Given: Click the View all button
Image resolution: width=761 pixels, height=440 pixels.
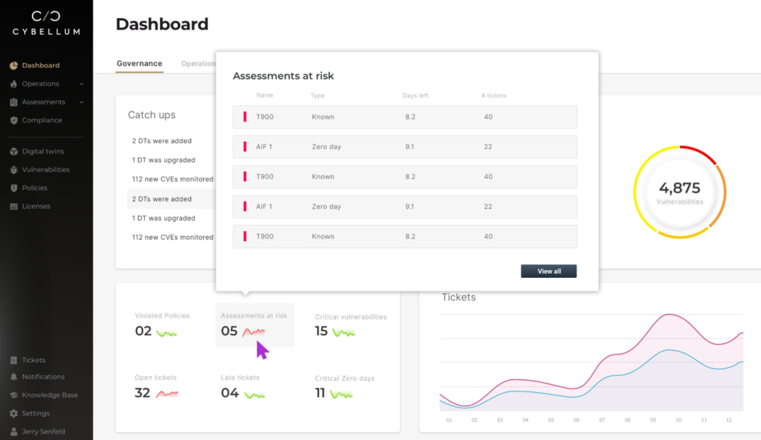Looking at the screenshot, I should [x=549, y=271].
